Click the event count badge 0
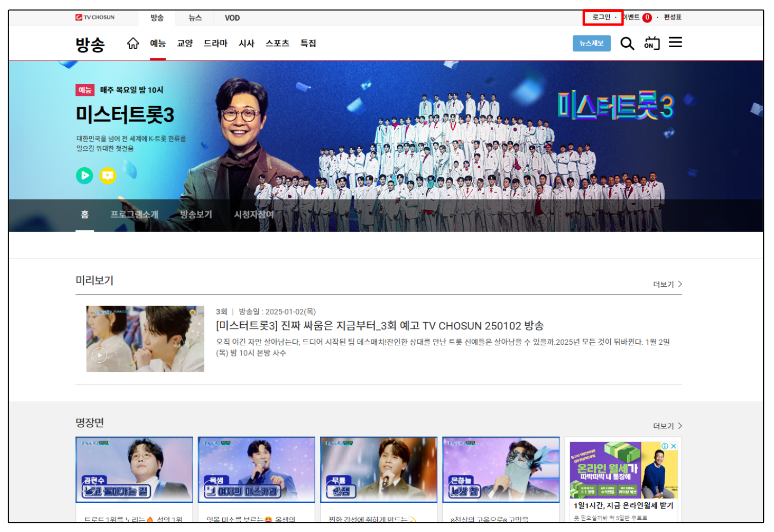 coord(647,17)
